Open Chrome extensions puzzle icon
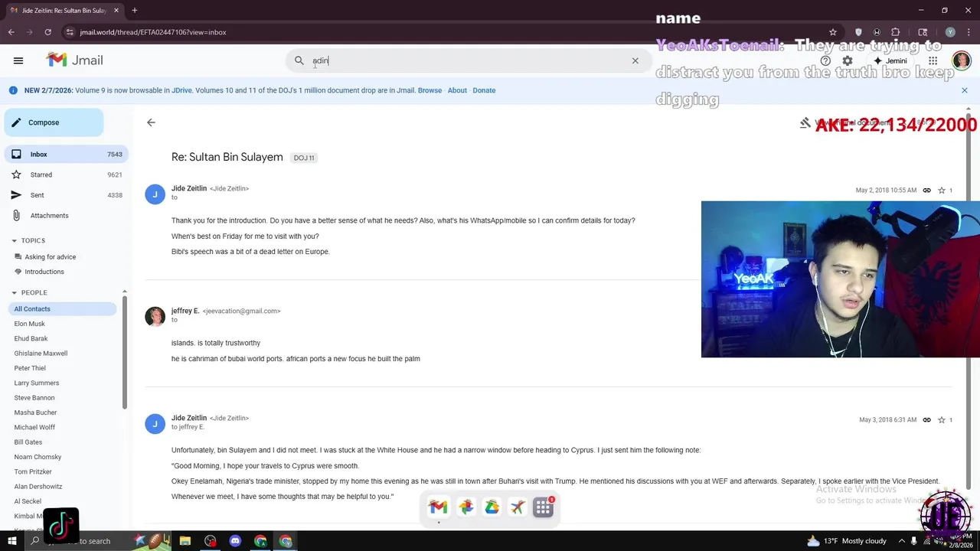This screenshot has width=980, height=551. [x=896, y=32]
